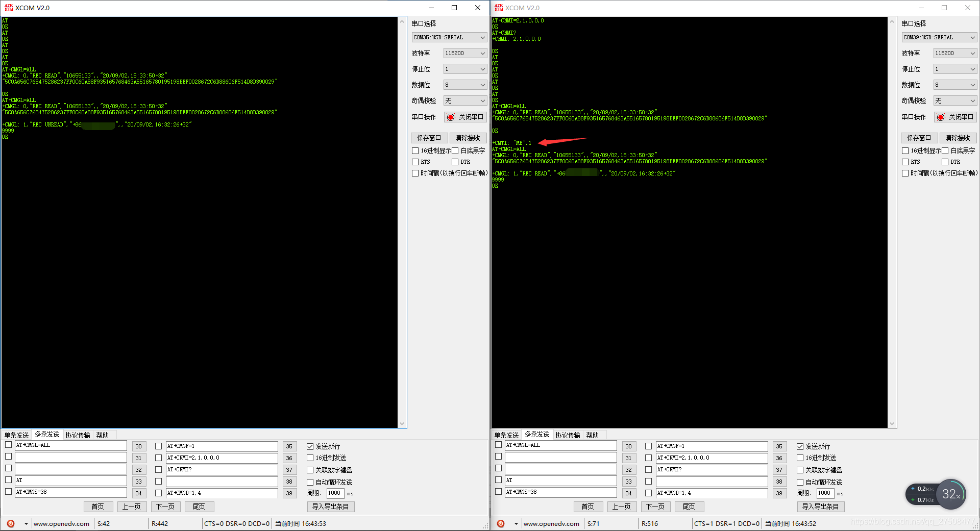
Task: Open the COM39 serial port dropdown in right window
Action: (x=939, y=37)
